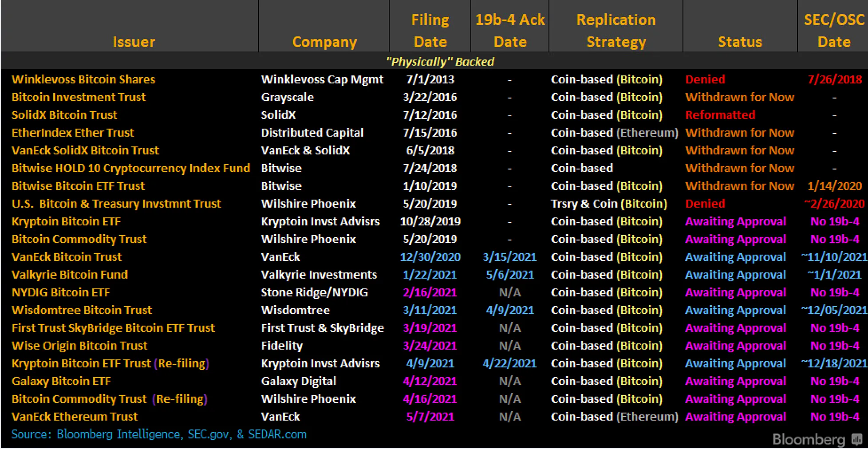The image size is (868, 449).
Task: Click the Reformatted status for SolidX
Action: coord(720,115)
